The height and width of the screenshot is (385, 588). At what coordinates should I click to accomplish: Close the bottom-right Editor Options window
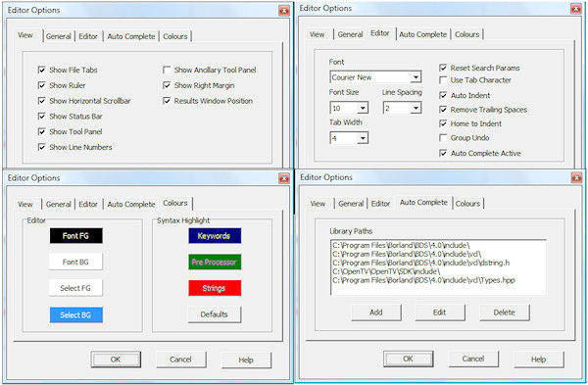click(x=576, y=177)
